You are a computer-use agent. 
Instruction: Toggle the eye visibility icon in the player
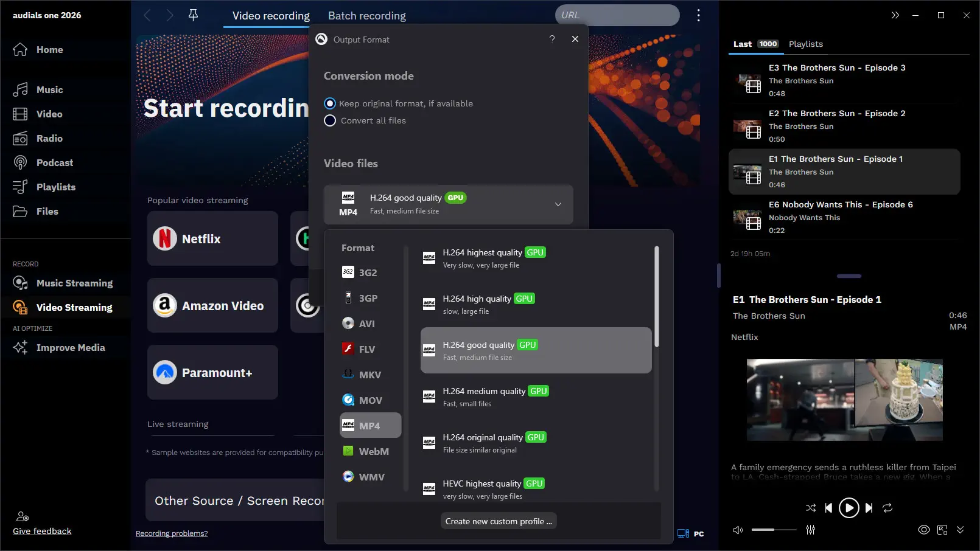[x=923, y=530]
